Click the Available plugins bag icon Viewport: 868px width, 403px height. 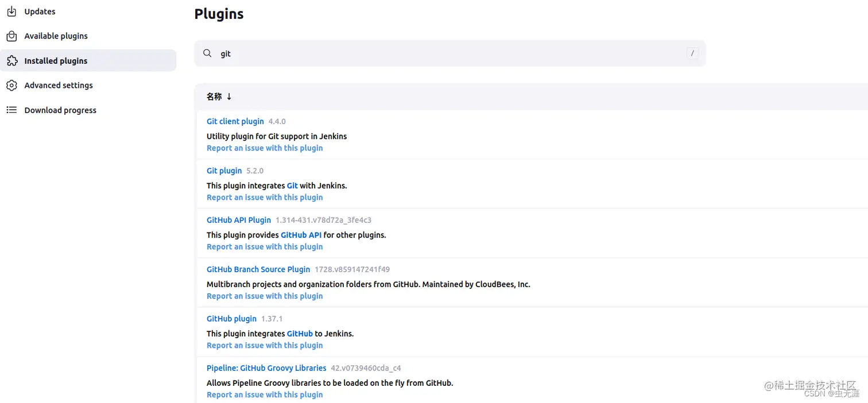coord(11,36)
